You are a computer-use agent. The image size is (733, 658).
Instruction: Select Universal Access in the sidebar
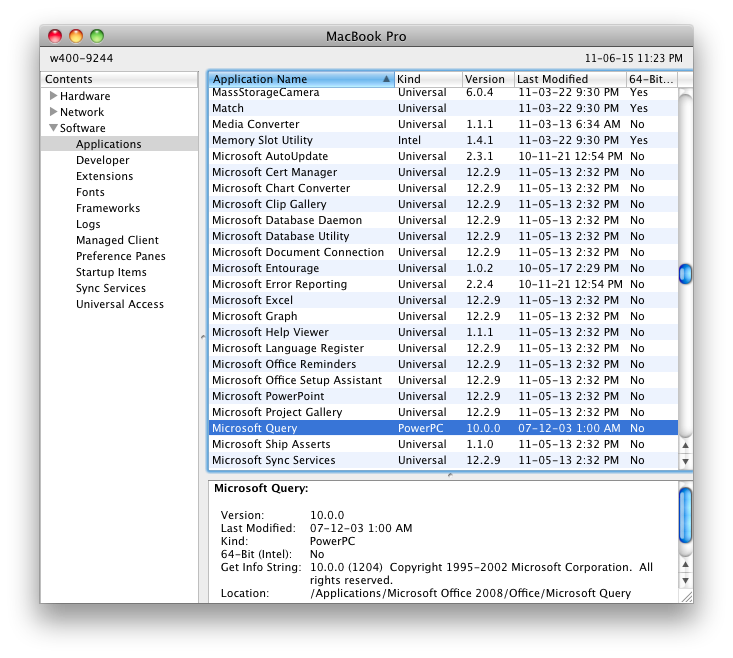120,304
